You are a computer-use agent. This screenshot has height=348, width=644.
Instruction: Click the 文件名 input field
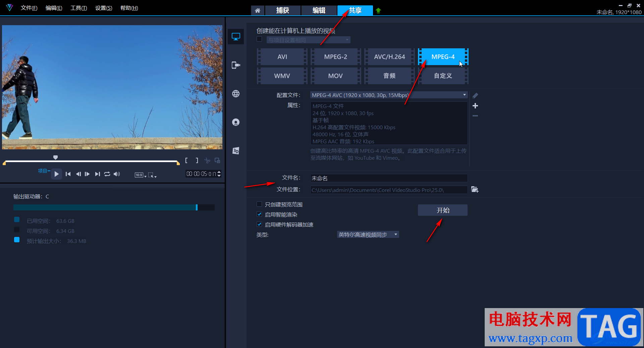point(389,178)
